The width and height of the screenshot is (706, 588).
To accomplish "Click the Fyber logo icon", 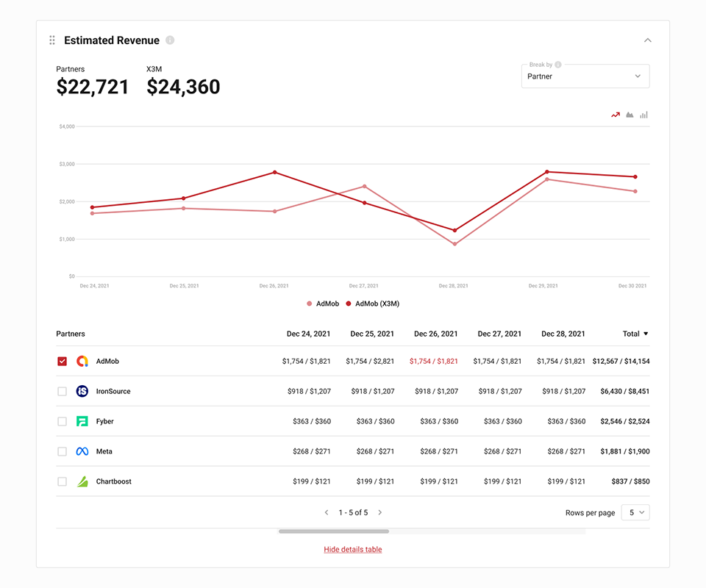I will pos(82,422).
